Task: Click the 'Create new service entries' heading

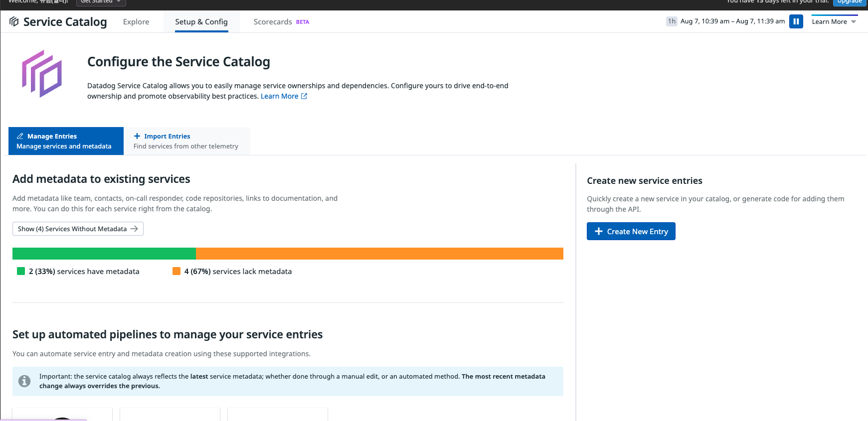Action: (645, 181)
